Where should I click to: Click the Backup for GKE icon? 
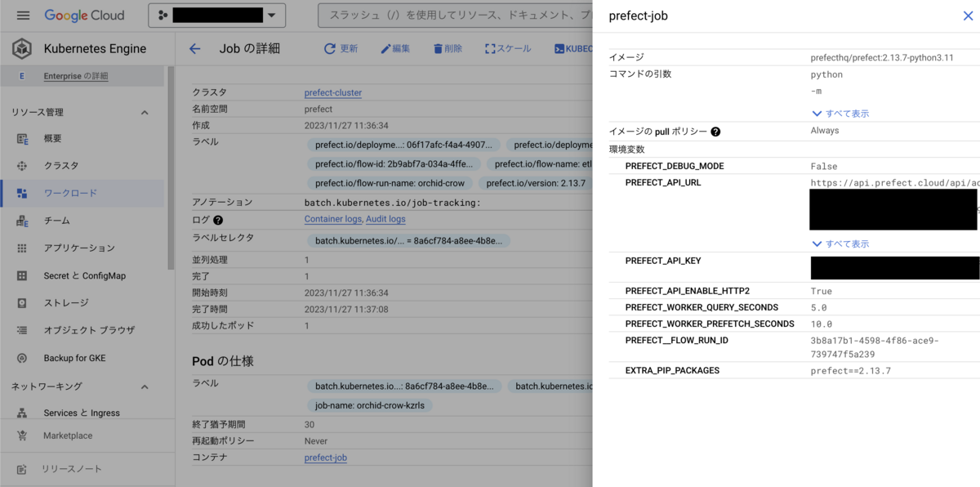click(22, 358)
